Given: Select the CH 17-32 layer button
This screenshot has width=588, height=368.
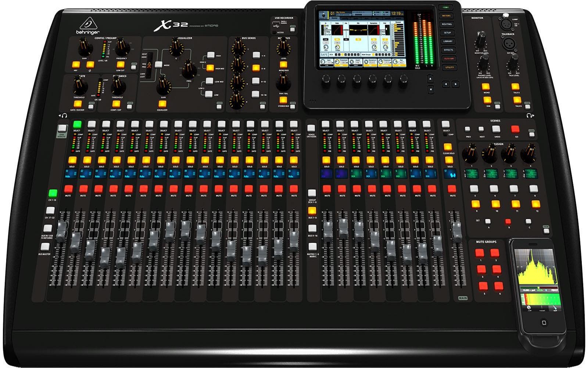Looking at the screenshot, I should pos(51,210).
